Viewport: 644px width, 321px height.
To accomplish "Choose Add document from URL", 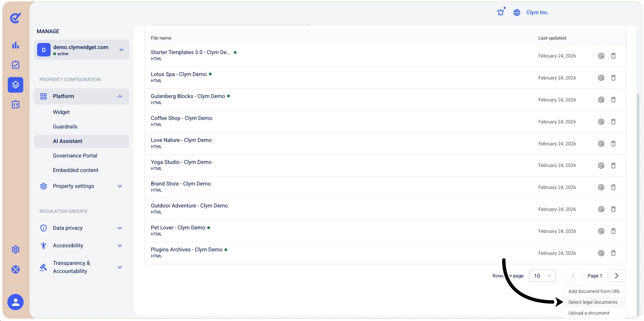I will coord(594,291).
